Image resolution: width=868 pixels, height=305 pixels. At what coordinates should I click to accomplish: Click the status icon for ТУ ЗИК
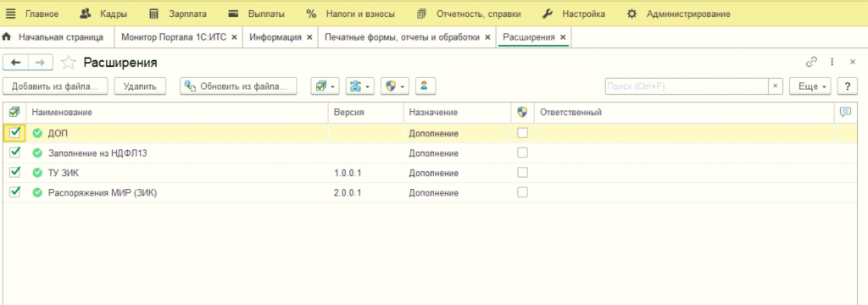pyautogui.click(x=37, y=173)
